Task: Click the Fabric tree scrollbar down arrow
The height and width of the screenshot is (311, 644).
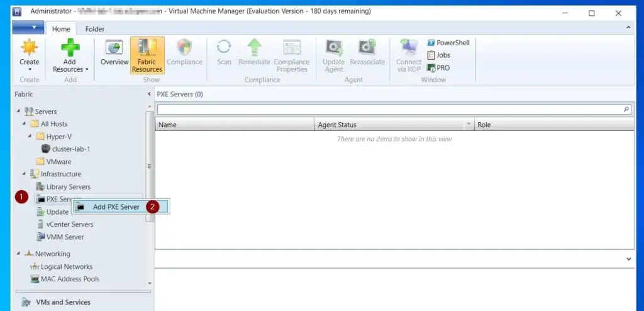Action: point(150,283)
